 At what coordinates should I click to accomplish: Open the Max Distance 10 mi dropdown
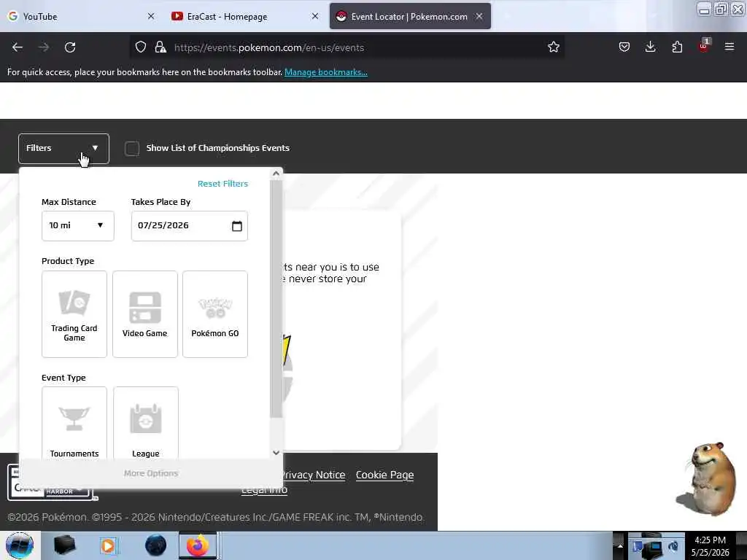point(77,226)
